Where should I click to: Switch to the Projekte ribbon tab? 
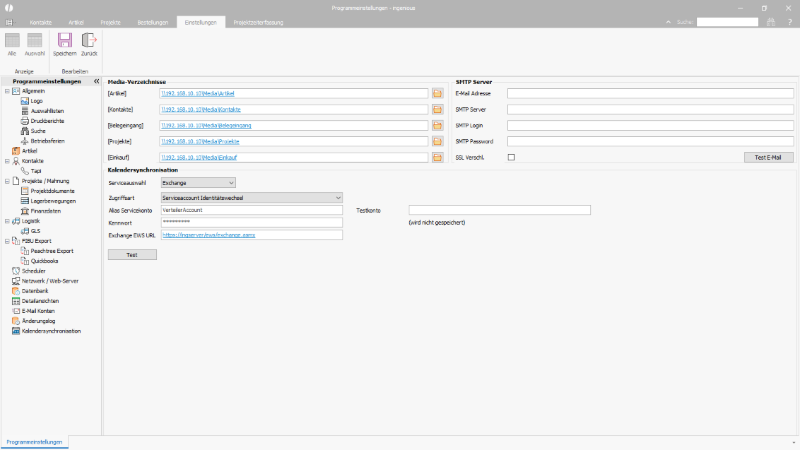[x=111, y=22]
